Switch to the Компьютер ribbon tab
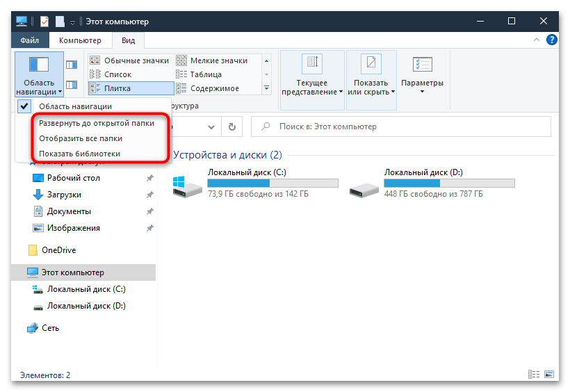 click(x=80, y=41)
